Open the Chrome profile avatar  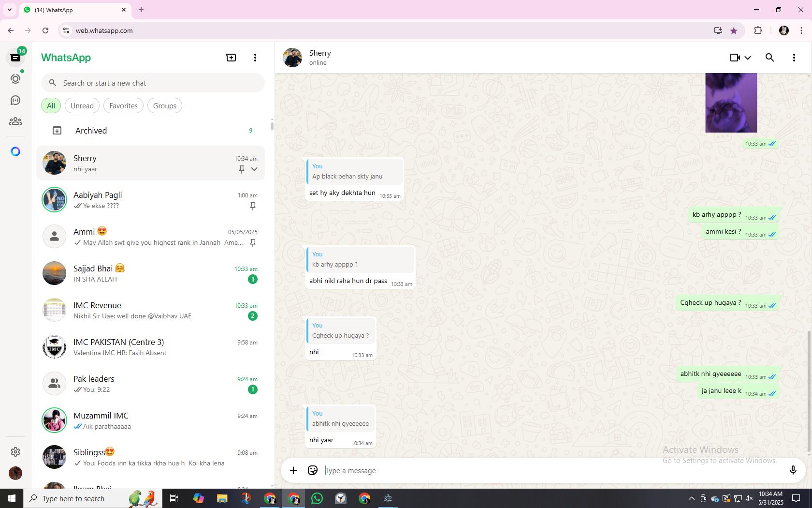(x=784, y=30)
